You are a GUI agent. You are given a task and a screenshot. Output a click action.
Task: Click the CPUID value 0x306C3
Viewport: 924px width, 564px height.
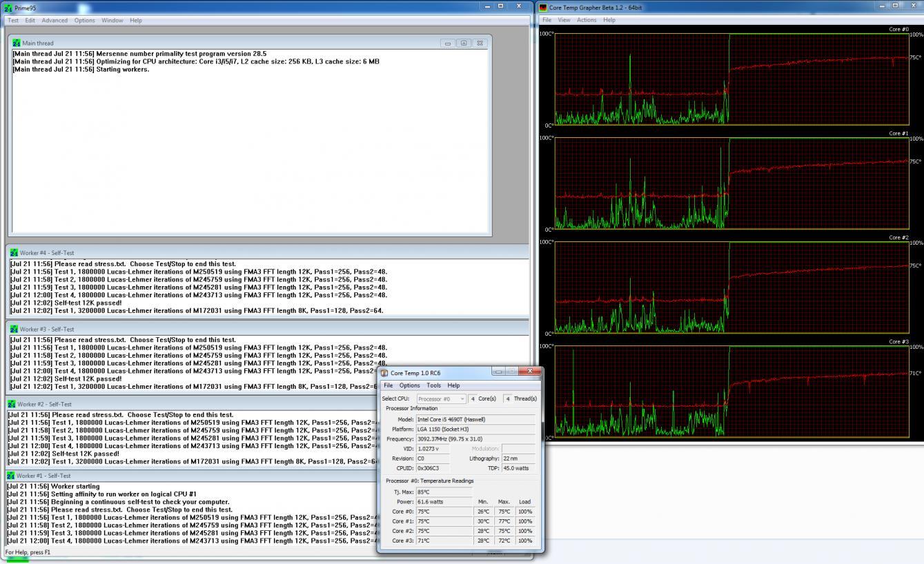(x=432, y=468)
